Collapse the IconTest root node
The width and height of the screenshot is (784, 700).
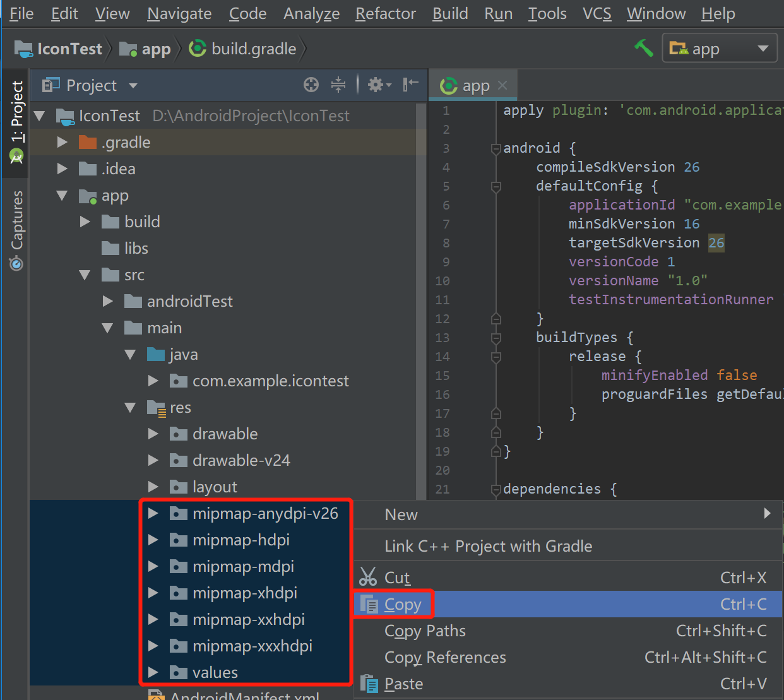coord(40,116)
